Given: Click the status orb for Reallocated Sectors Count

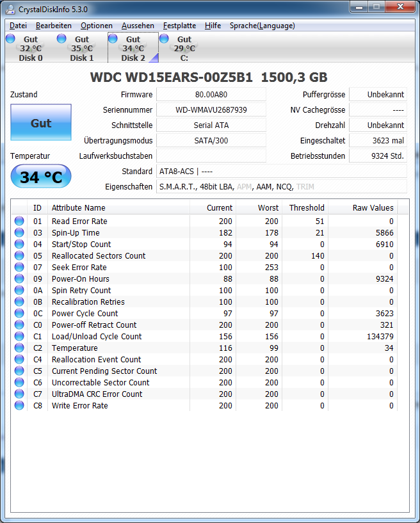Looking at the screenshot, I should click(19, 255).
